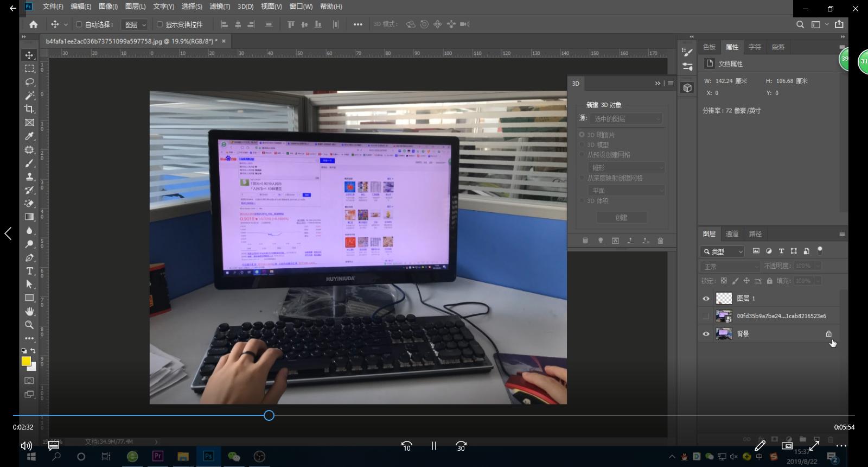Collapse the 3D panel with double arrows

pos(658,84)
